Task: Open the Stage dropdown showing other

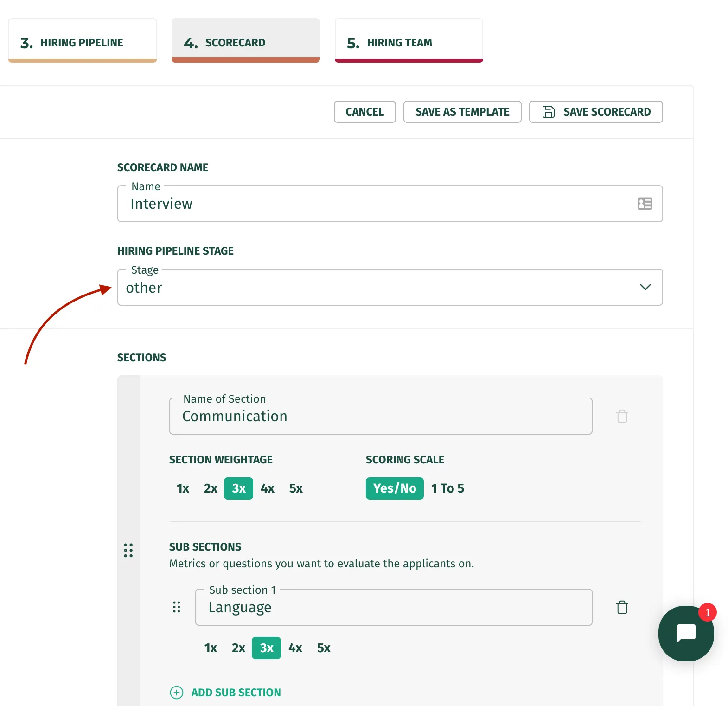Action: (x=390, y=287)
